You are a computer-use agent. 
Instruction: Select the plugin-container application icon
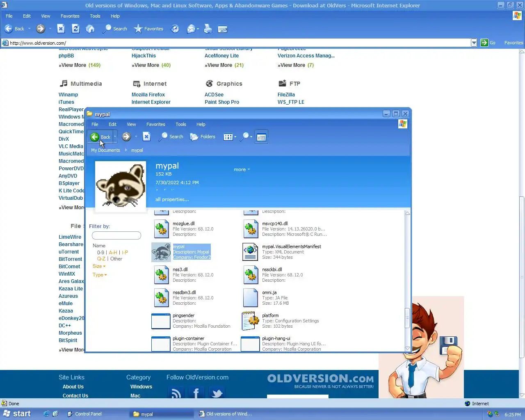coord(161,344)
